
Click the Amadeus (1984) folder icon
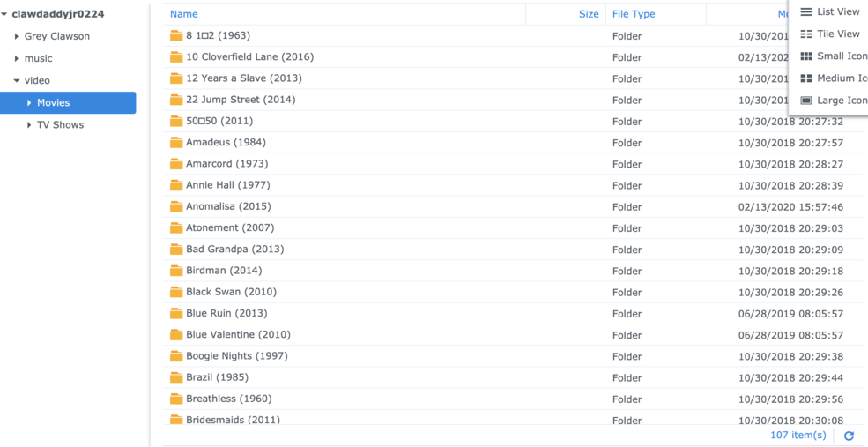pos(176,143)
